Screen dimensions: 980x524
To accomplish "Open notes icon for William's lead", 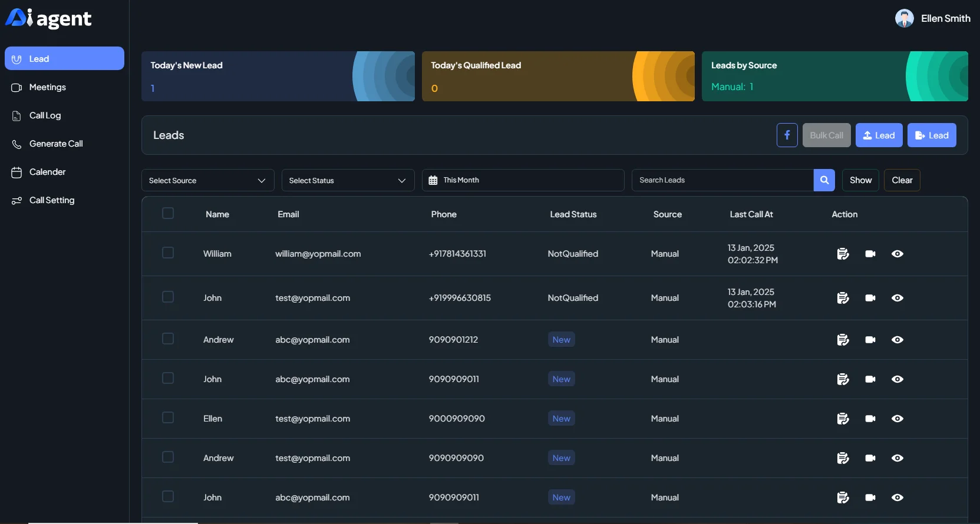I will pos(843,254).
